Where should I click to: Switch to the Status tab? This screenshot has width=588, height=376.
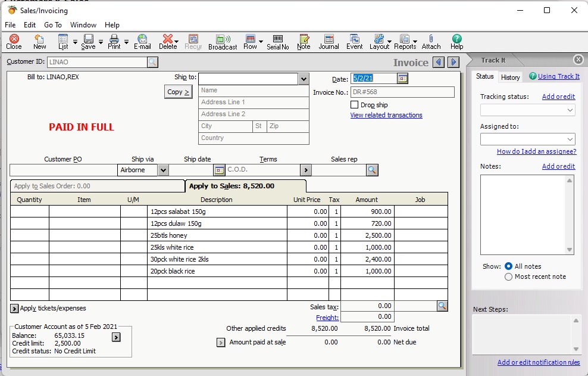coord(485,76)
